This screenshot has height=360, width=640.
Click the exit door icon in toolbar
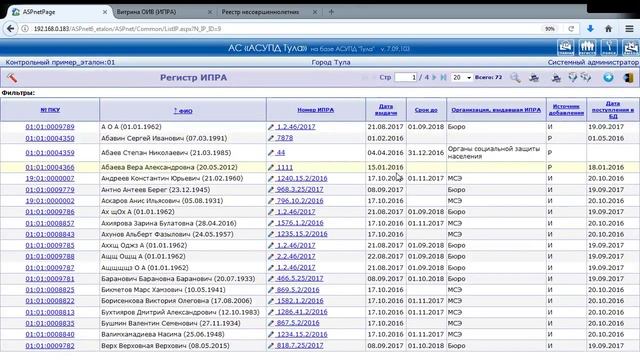pyautogui.click(x=629, y=78)
